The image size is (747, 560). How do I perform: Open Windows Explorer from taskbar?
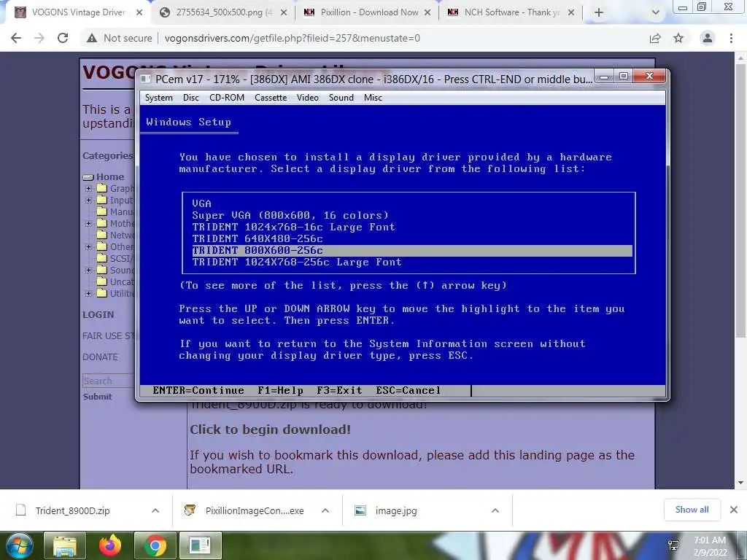click(65, 545)
